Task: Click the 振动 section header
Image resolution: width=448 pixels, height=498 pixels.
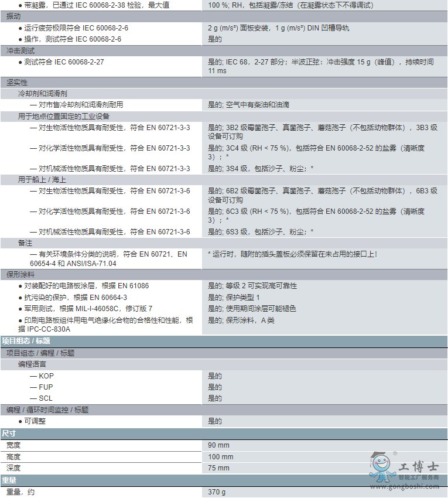Action: (x=224, y=16)
